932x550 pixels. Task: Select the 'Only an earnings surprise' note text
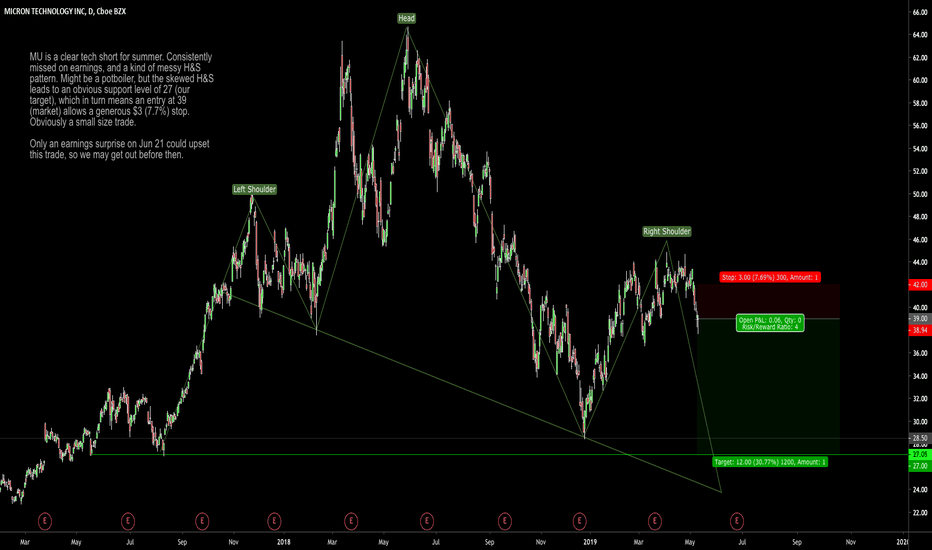pos(119,149)
